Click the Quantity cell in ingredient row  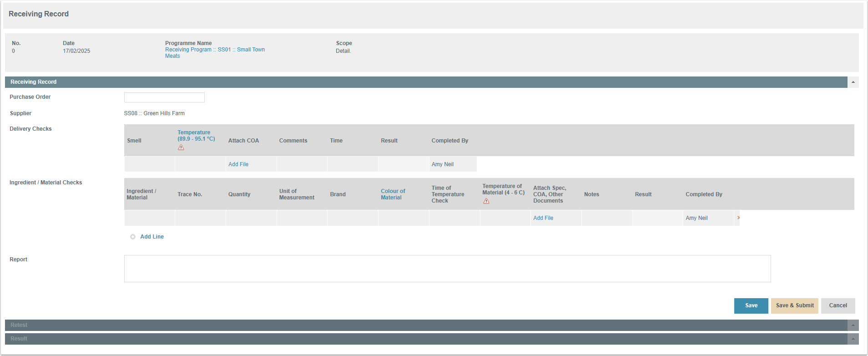tap(251, 218)
